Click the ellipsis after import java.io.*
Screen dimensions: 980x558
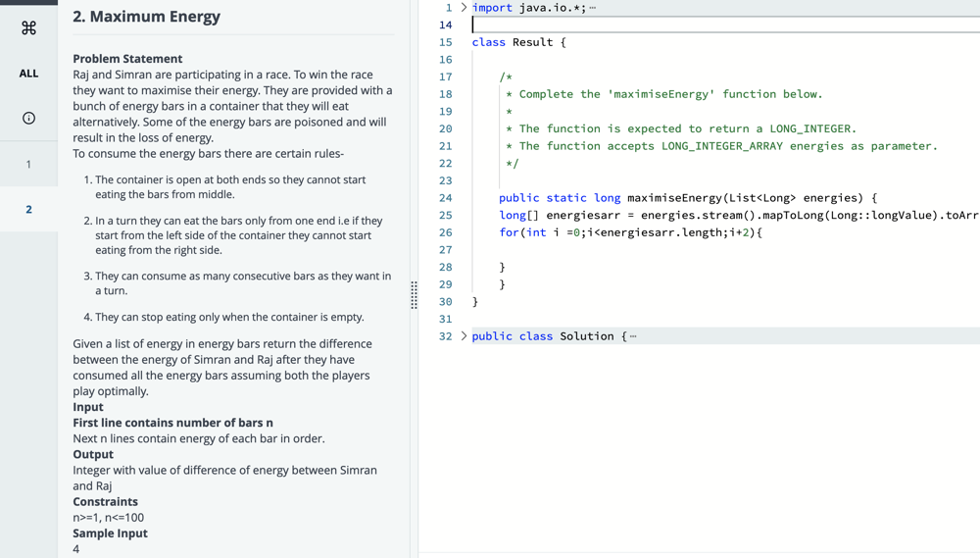[593, 8]
